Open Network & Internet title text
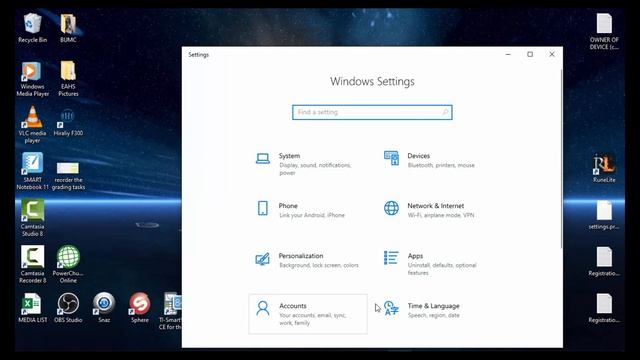Screen dimensions: 640x360 tap(436, 206)
